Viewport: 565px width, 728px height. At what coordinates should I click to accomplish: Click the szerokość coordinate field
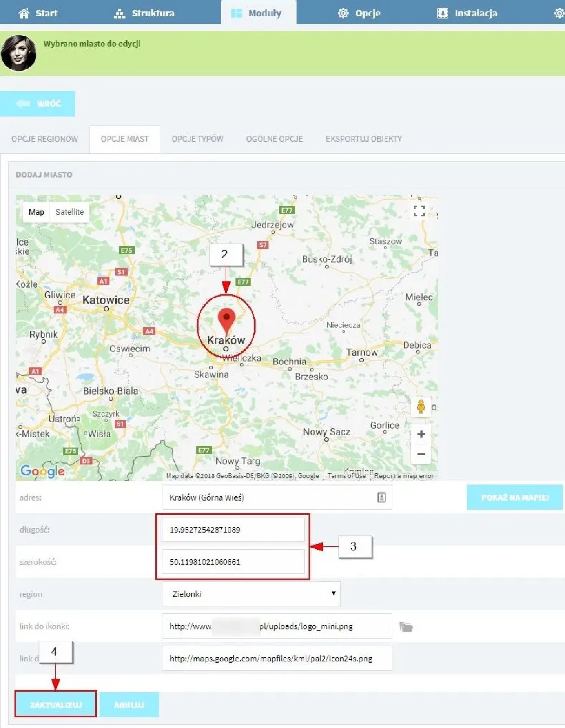point(233,562)
